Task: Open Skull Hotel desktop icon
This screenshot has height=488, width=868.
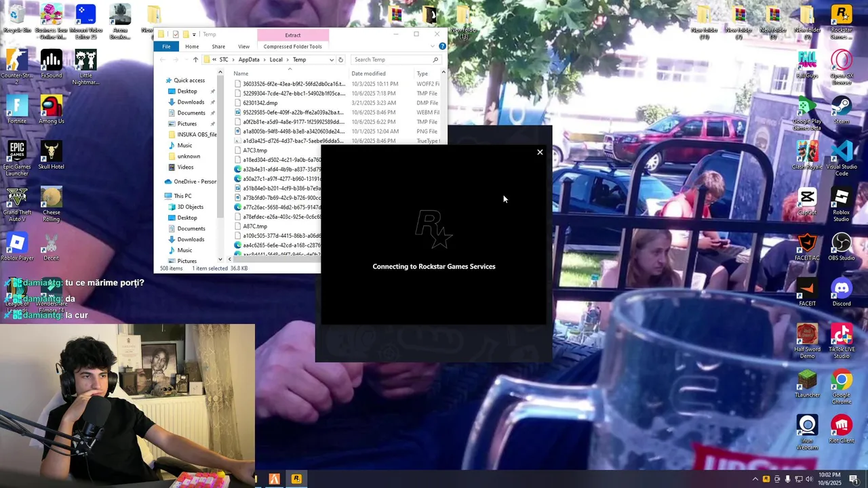Action: [52, 155]
